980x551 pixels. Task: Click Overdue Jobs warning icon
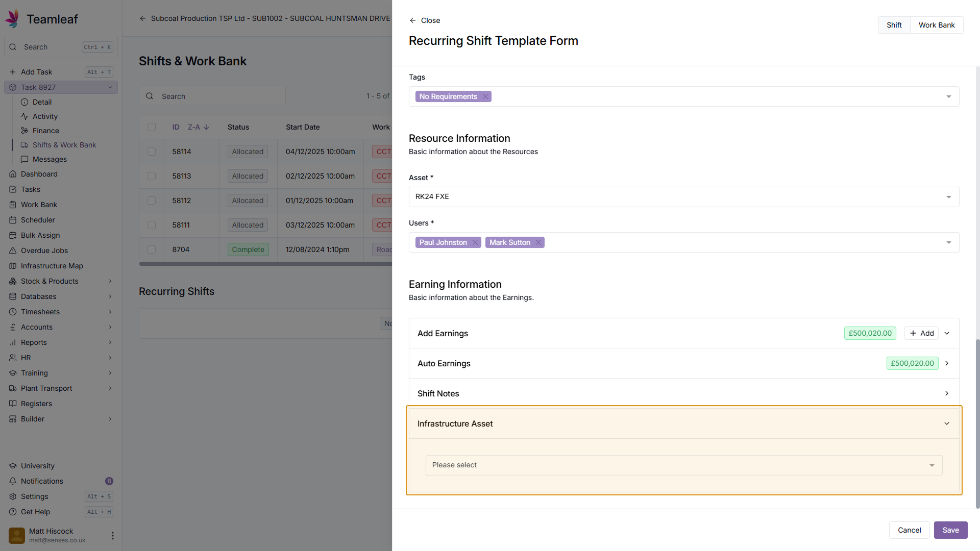tap(13, 251)
